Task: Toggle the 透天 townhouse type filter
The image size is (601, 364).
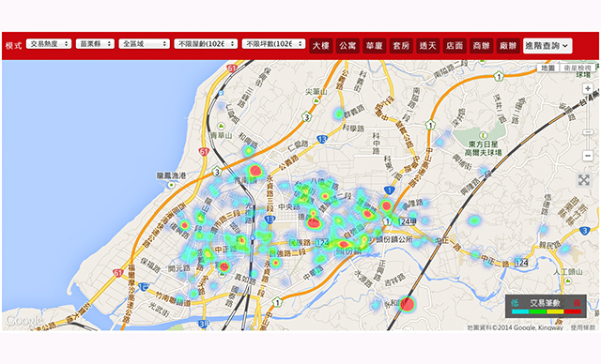Action: coord(428,46)
